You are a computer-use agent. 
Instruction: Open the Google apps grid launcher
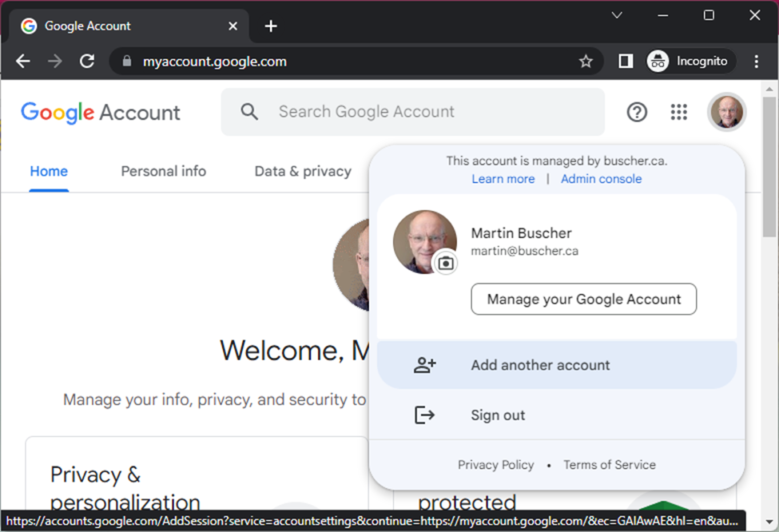click(x=678, y=113)
